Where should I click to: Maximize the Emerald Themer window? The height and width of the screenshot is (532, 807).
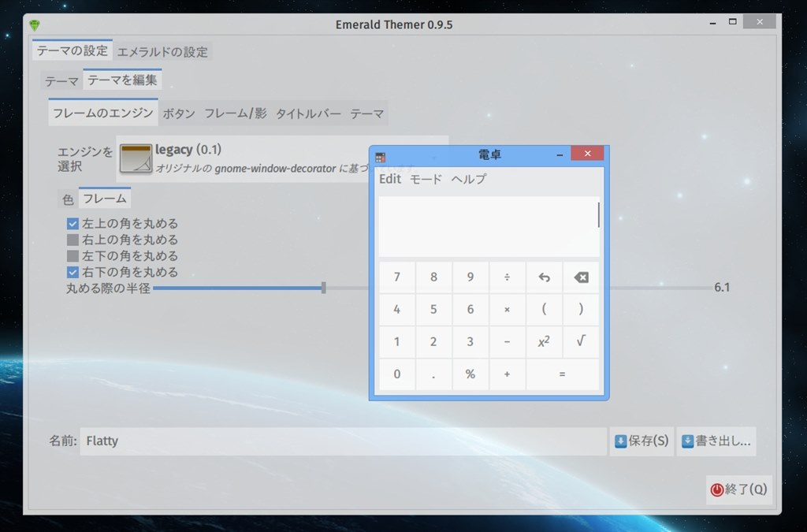[732, 21]
